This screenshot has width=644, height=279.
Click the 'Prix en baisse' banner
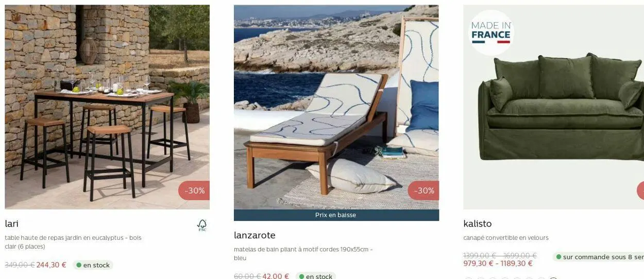pyautogui.click(x=336, y=215)
